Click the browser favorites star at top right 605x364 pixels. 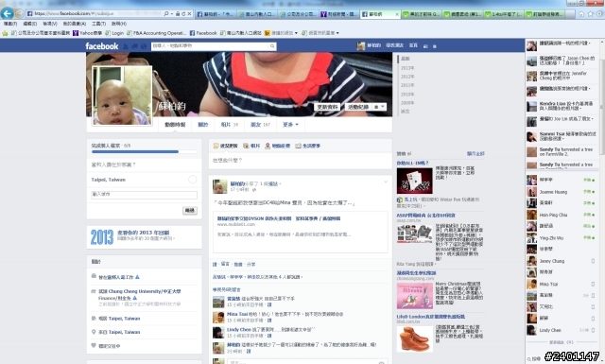590,14
